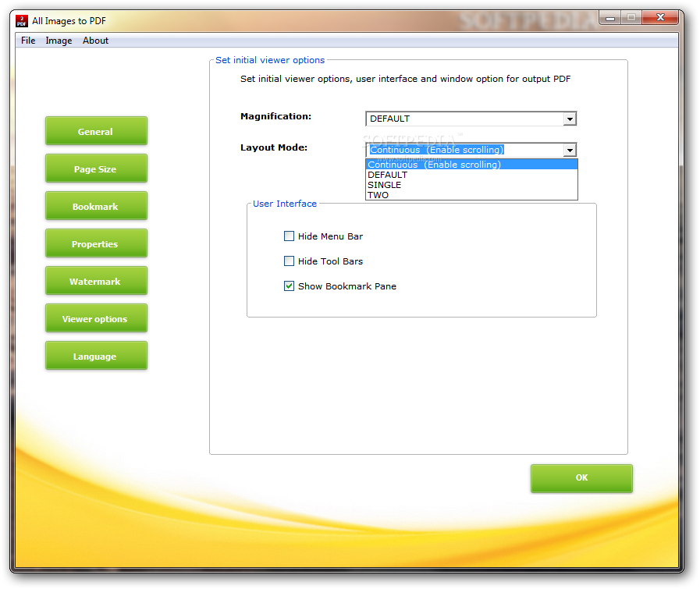This screenshot has width=700, height=589.
Task: Open the About menu
Action: pyautogui.click(x=95, y=41)
